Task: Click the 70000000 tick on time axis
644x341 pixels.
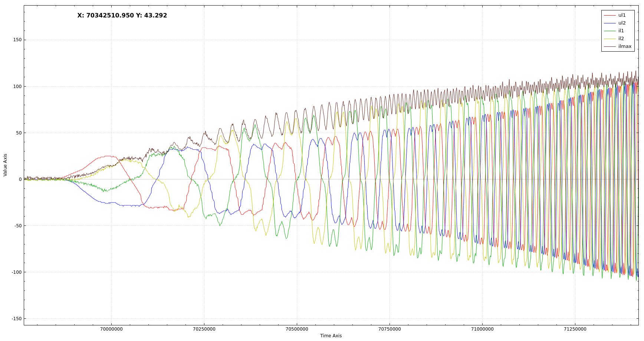Action: tap(111, 329)
